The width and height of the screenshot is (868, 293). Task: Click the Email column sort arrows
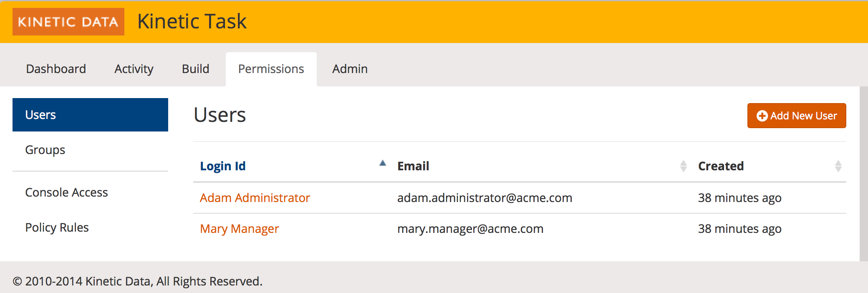(x=683, y=166)
